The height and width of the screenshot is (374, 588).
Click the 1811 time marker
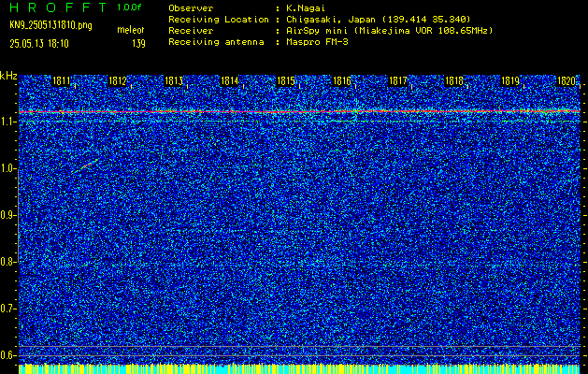61,81
